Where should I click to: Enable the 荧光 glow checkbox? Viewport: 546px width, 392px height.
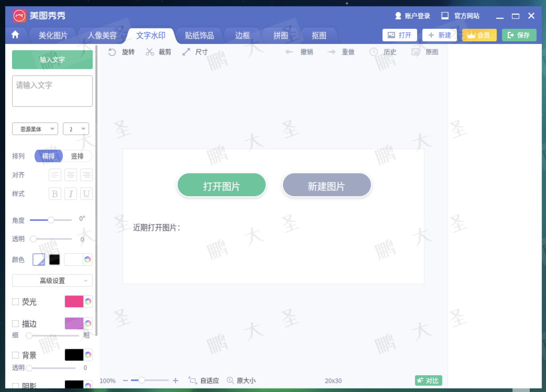[x=16, y=302]
